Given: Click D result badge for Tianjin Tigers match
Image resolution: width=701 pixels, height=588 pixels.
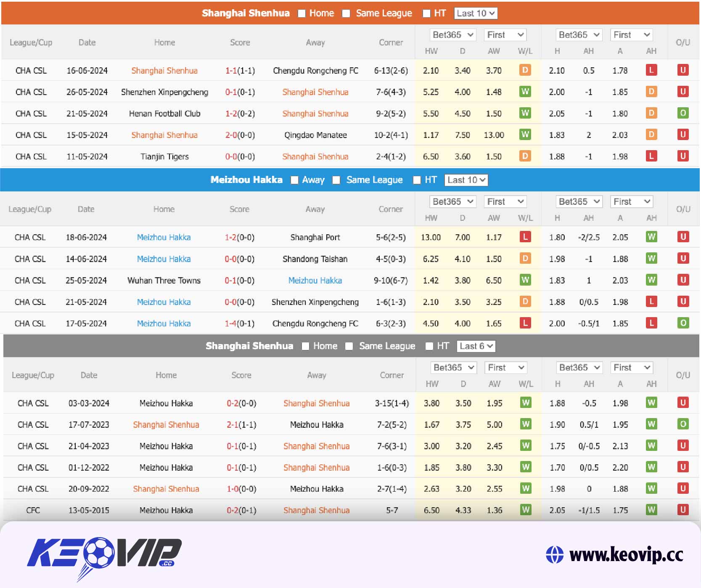Looking at the screenshot, I should pyautogui.click(x=525, y=156).
